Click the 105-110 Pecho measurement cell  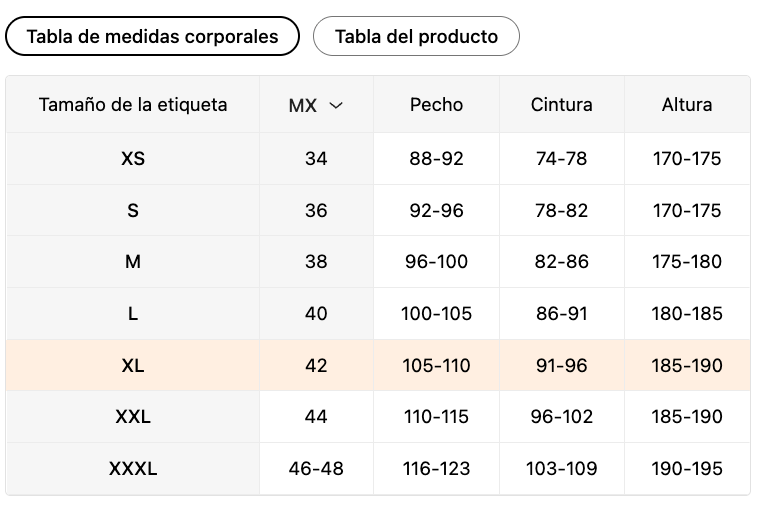point(436,366)
